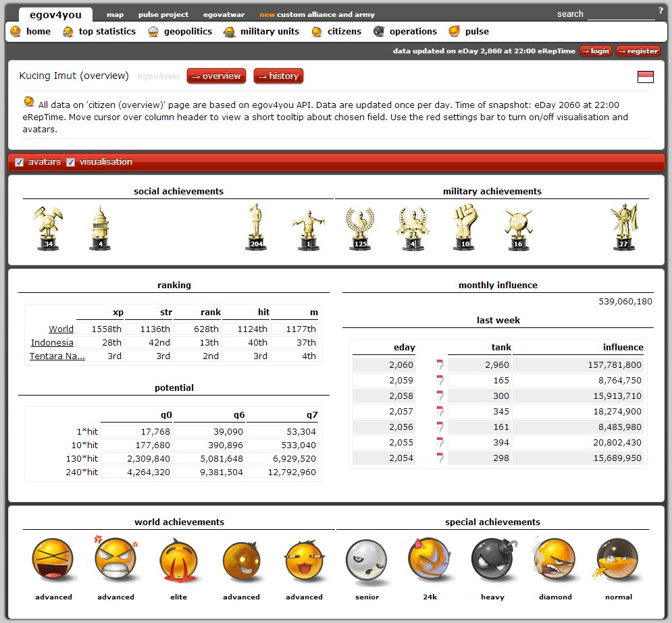Switch to the pulse project tab
Image resolution: width=672 pixels, height=623 pixels.
point(163,14)
